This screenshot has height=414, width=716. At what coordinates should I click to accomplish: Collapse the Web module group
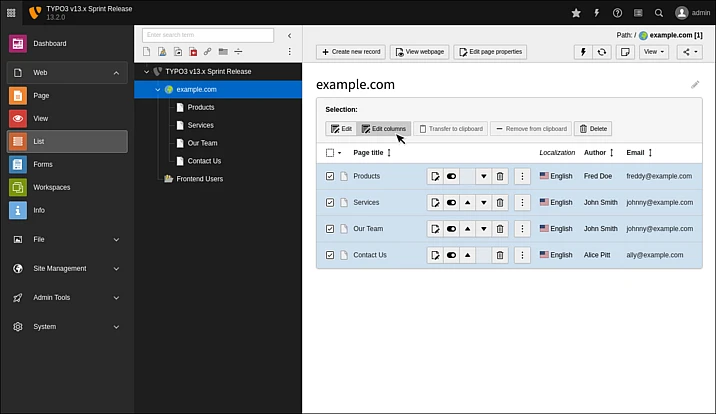coord(116,73)
